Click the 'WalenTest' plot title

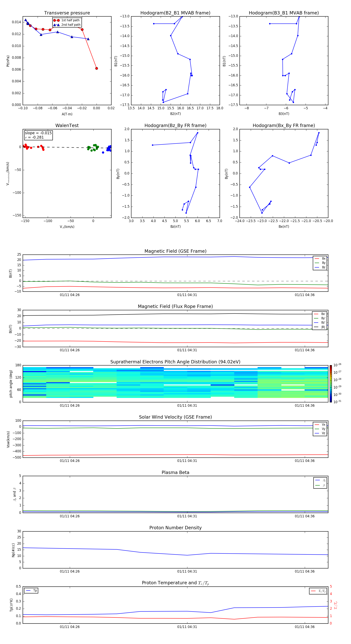(x=67, y=125)
